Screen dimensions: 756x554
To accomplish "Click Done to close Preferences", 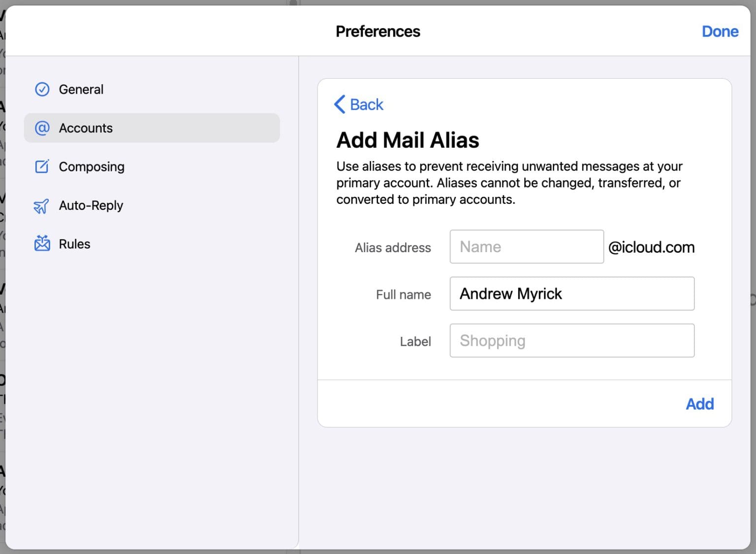I will (720, 31).
